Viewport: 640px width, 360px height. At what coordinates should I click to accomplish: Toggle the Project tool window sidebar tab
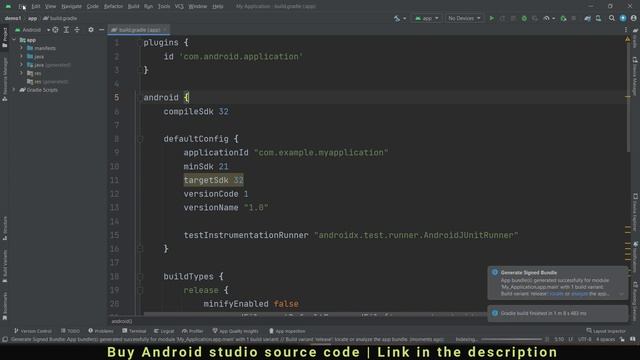5,38
